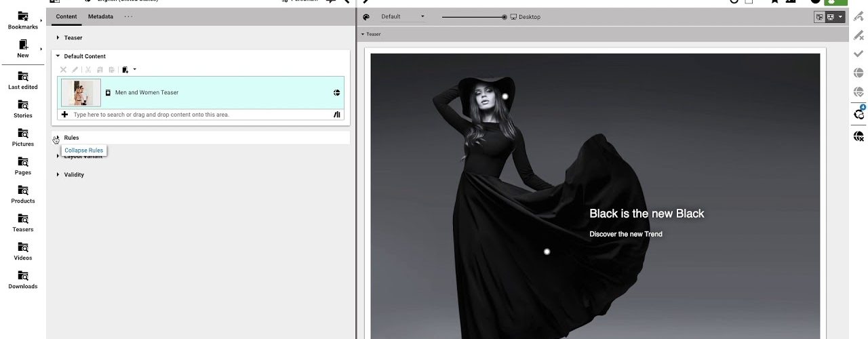The height and width of the screenshot is (339, 868).
Task: Click the pencil edit icon in Default Content toolbar
Action: [75, 69]
